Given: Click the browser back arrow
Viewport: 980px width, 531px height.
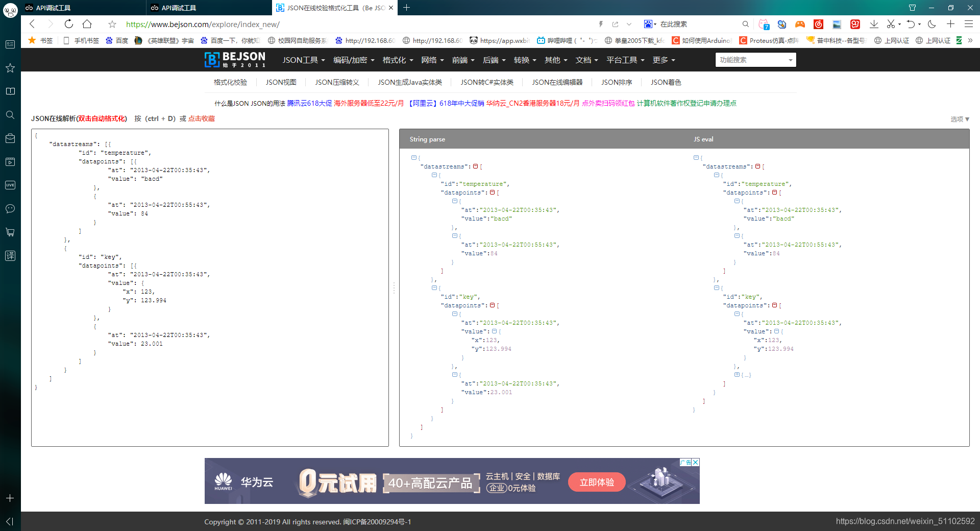Looking at the screenshot, I should click(x=32, y=24).
